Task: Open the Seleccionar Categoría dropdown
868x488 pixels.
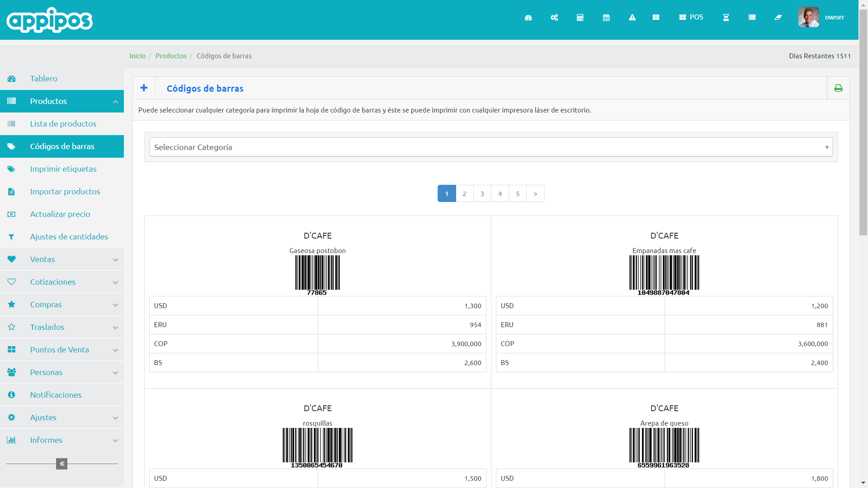Action: coord(491,147)
